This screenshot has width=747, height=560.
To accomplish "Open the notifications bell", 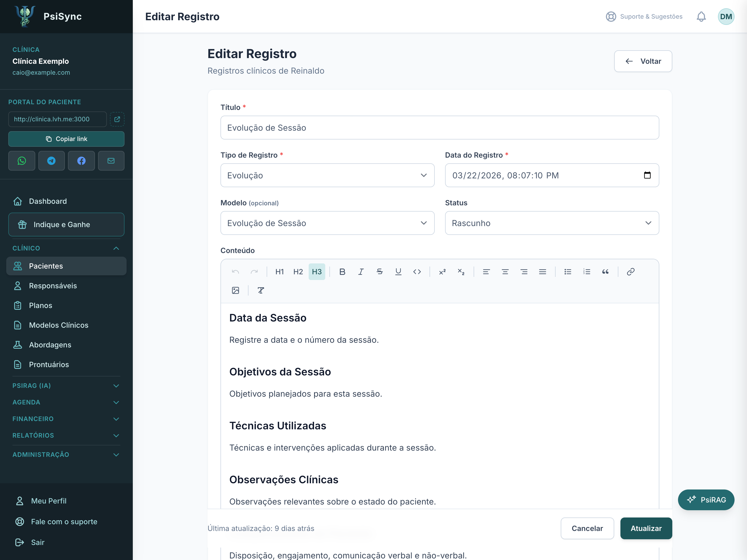I will coord(701,17).
